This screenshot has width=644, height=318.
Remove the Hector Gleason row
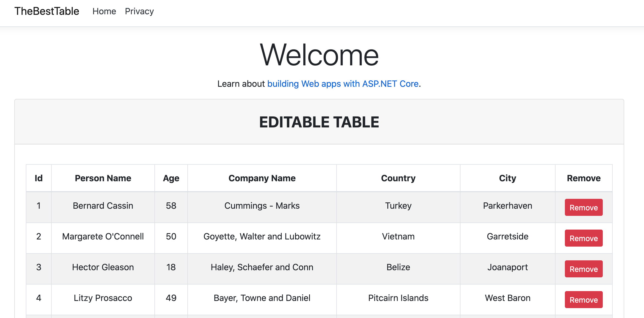584,269
